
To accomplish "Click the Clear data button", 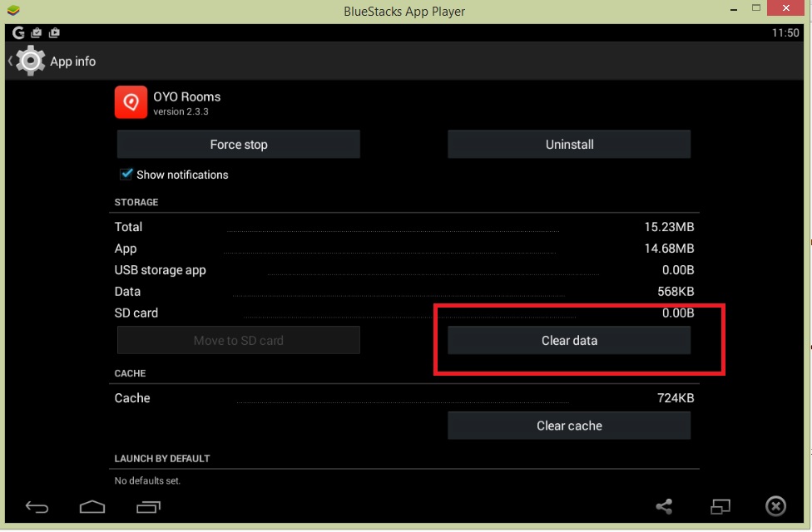I will [x=569, y=341].
